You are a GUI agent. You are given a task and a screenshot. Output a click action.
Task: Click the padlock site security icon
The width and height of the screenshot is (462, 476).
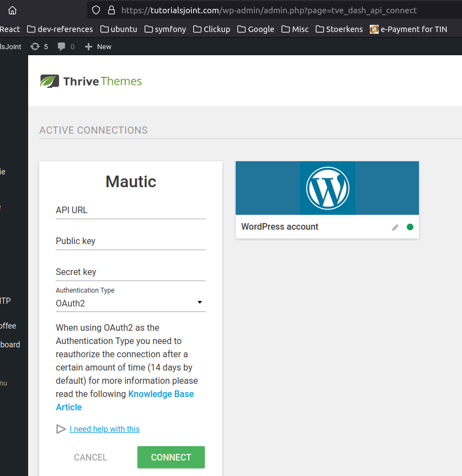pyautogui.click(x=111, y=10)
